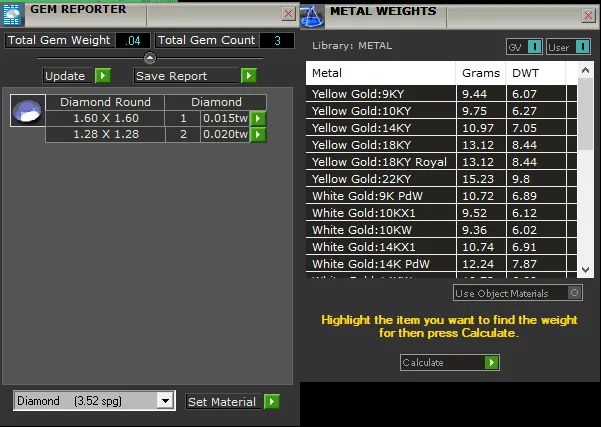This screenshot has width=601, height=427.
Task: Click the Diamond Round header cell
Action: tap(105, 102)
